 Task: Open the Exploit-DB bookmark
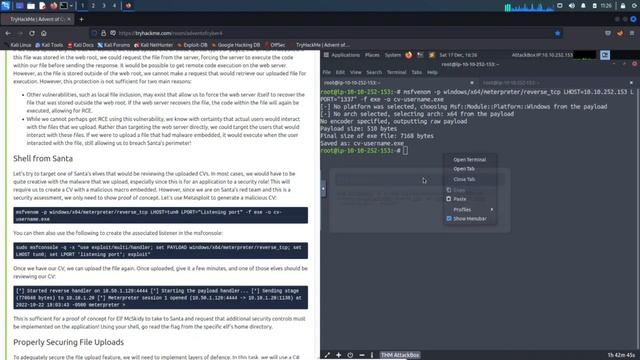[193, 45]
